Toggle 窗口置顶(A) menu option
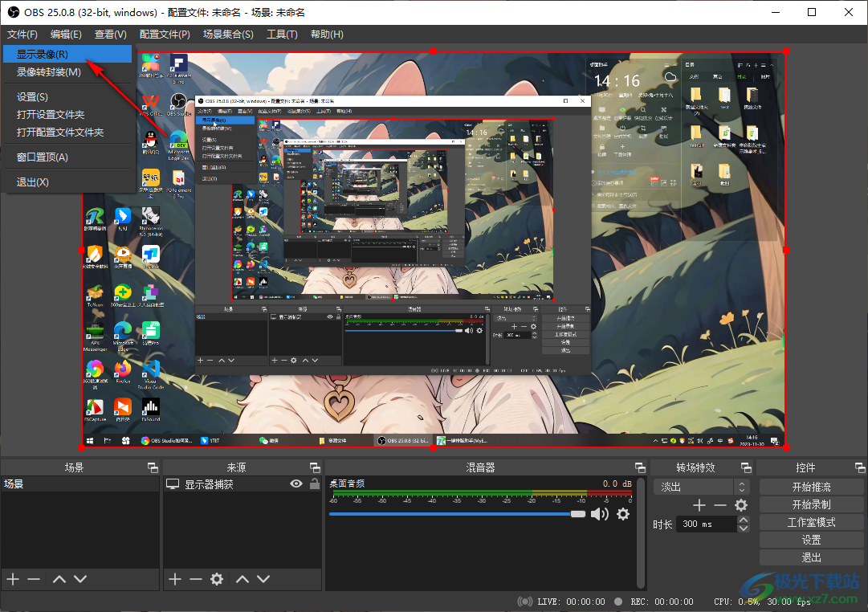 pyautogui.click(x=67, y=157)
